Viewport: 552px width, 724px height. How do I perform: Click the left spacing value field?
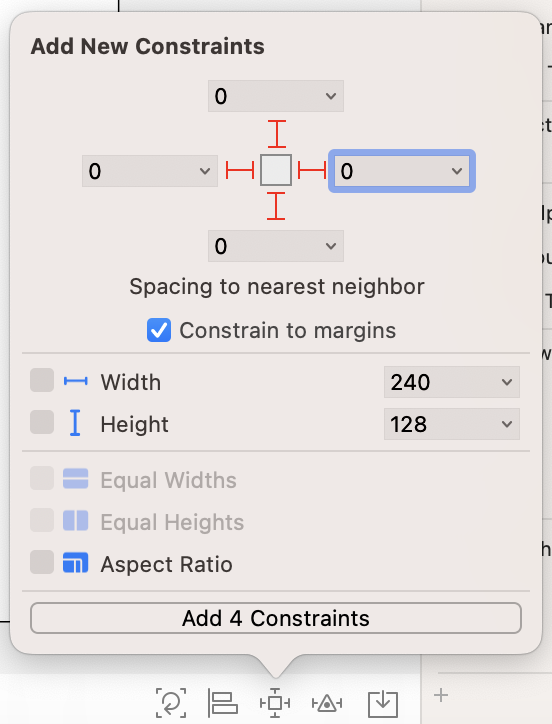pyautogui.click(x=150, y=171)
